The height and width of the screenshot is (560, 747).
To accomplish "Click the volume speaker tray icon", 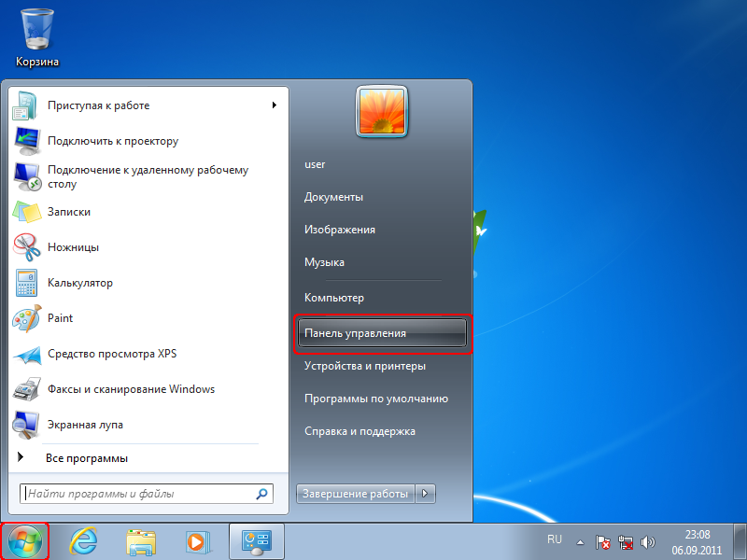I will pos(647,542).
